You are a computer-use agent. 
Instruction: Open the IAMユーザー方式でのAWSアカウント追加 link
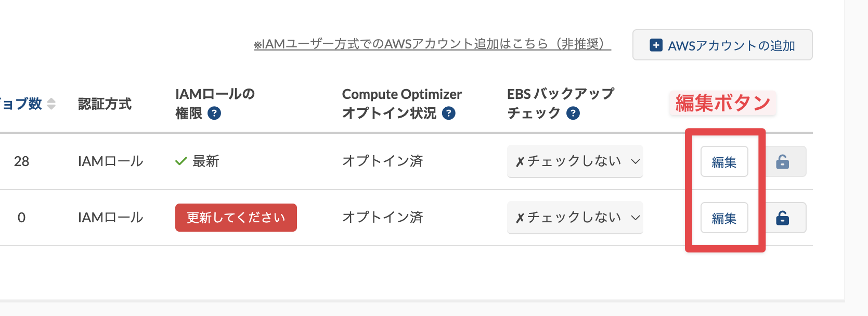[x=432, y=44]
